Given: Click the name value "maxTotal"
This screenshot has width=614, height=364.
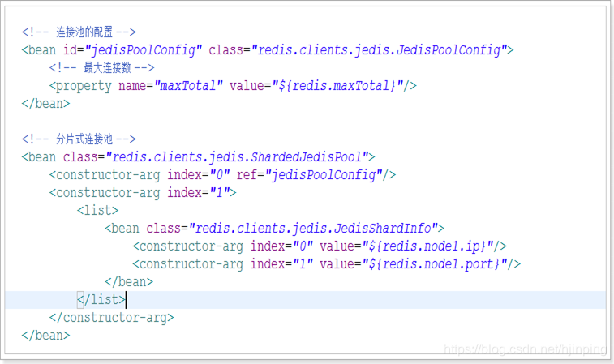Looking at the screenshot, I should point(189,86).
